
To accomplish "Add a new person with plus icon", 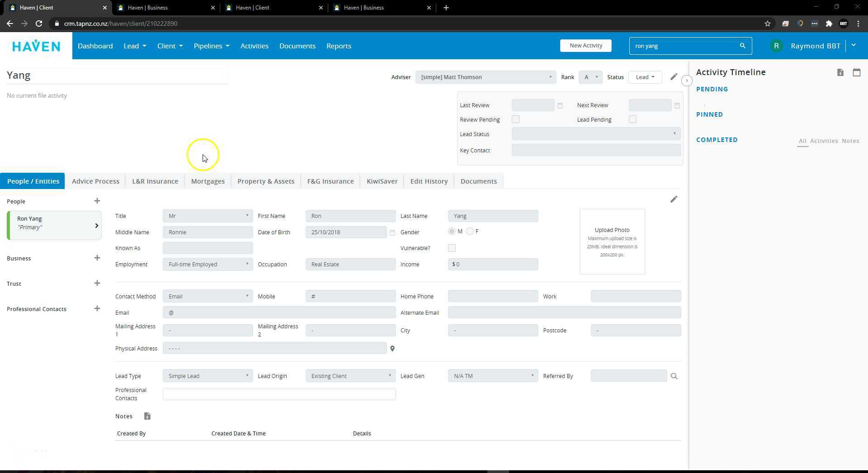I will pos(97,201).
